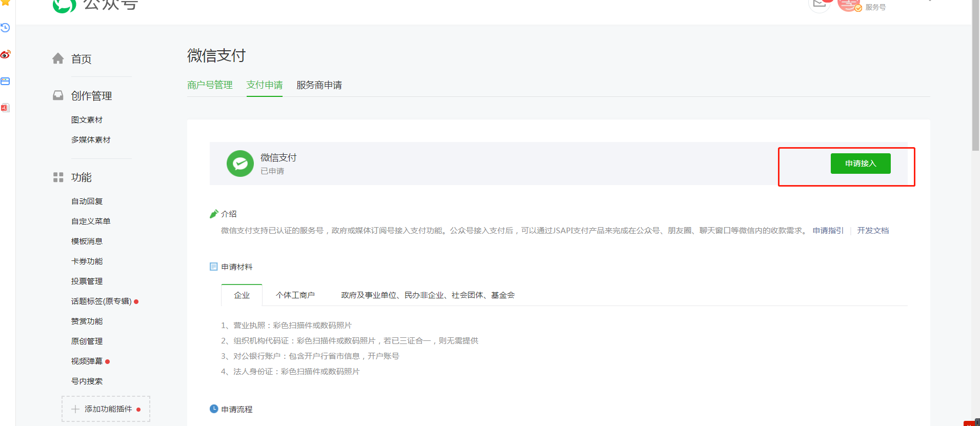Open 号内搜索 menu item
The width and height of the screenshot is (980, 426).
click(x=87, y=381)
